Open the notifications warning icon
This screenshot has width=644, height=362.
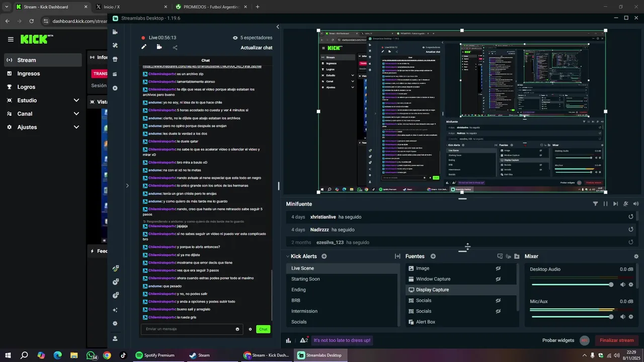pyautogui.click(x=304, y=340)
